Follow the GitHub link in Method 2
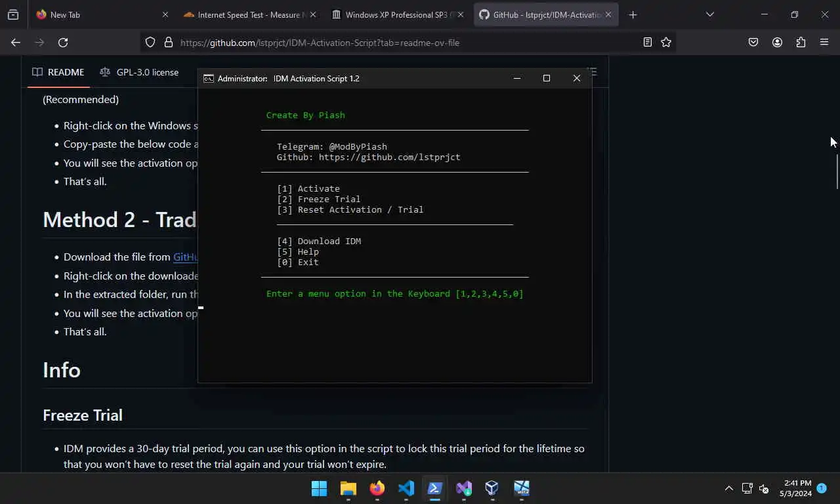 click(186, 257)
